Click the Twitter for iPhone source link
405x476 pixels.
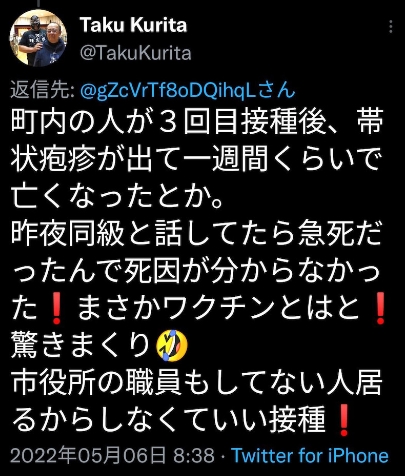pos(310,455)
